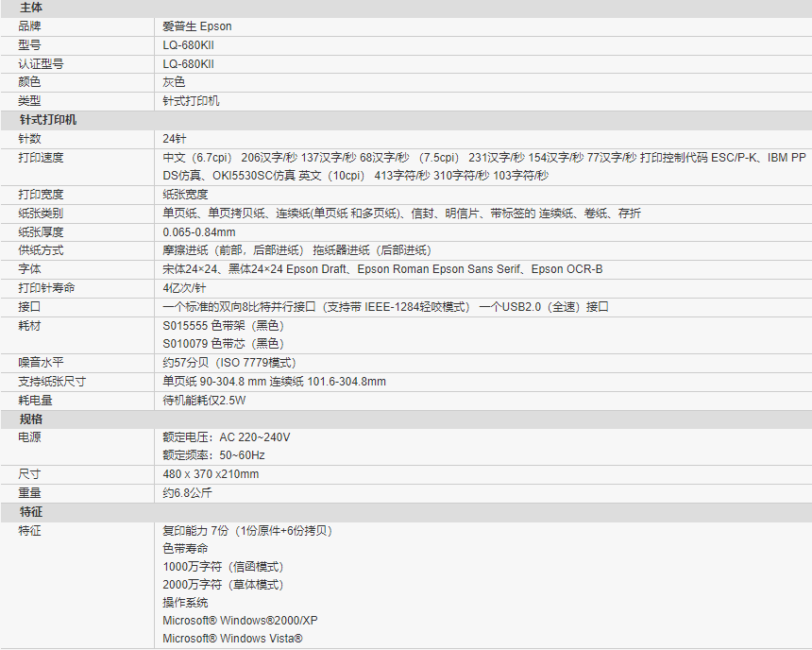
Task: Click the 类型 row label
Action: pos(29,101)
